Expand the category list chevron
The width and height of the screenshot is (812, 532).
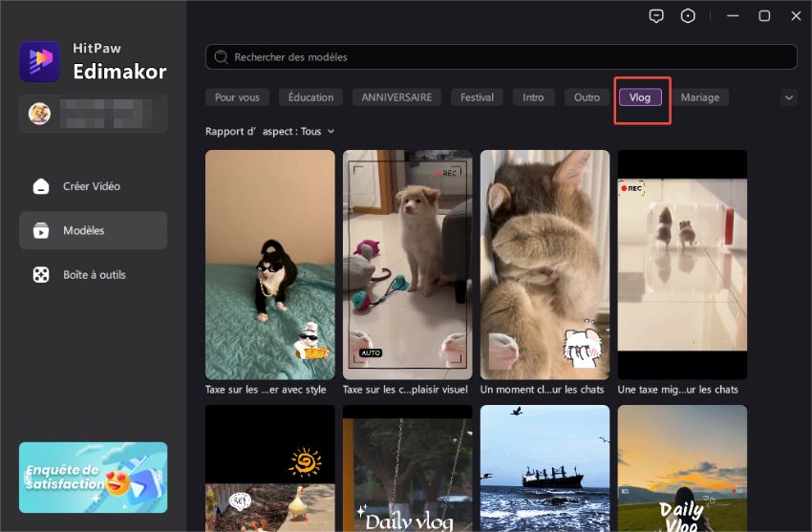(788, 97)
